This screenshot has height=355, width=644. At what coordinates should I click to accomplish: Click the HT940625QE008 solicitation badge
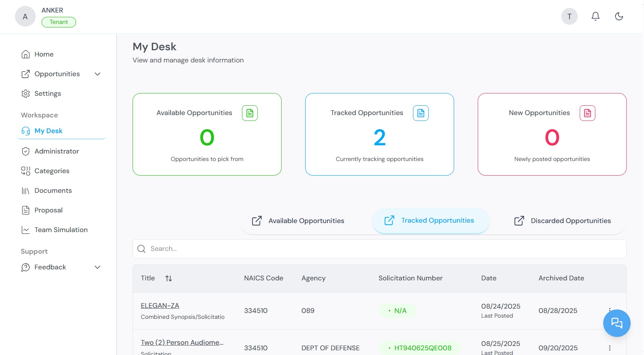(x=420, y=348)
